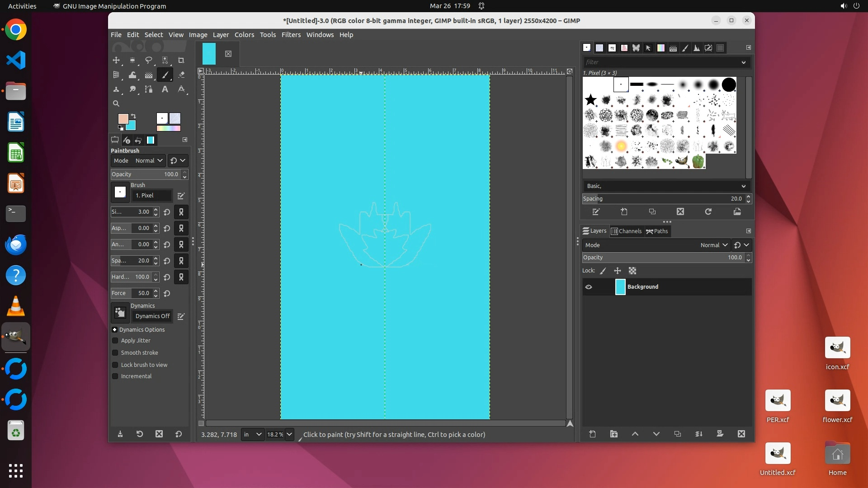Click the swap foreground/background colors arrows
The height and width of the screenshot is (488, 868).
point(133,116)
